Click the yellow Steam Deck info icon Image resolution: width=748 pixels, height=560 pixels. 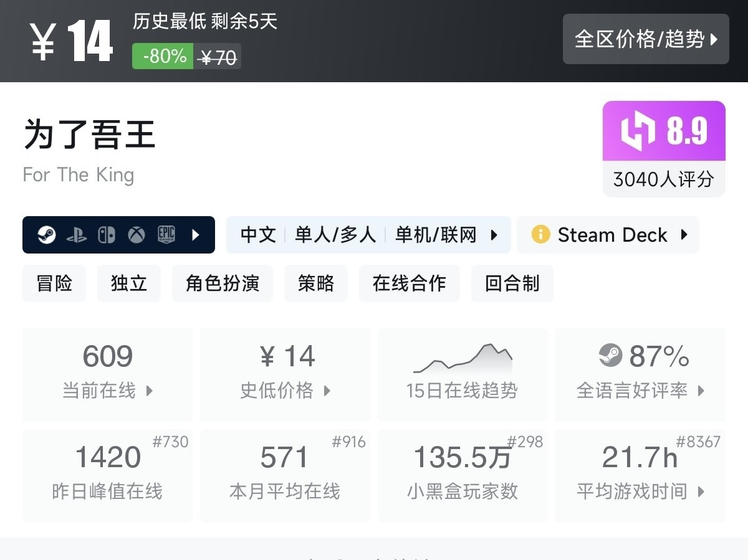coord(540,235)
